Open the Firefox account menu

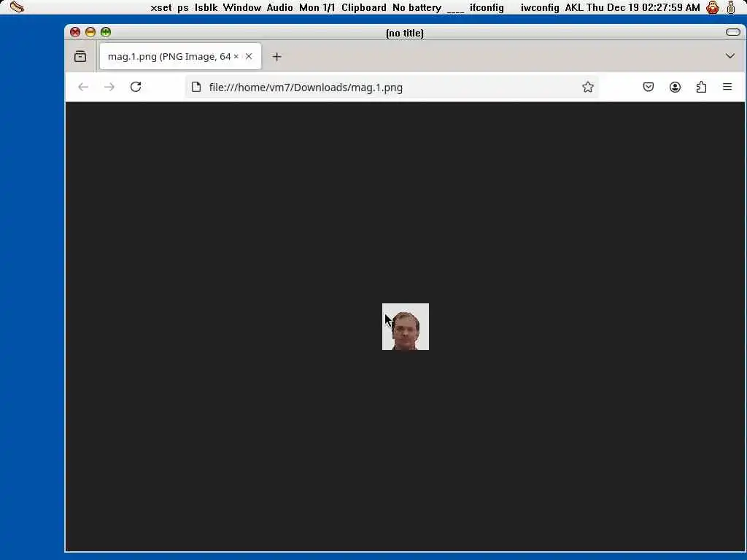[675, 87]
